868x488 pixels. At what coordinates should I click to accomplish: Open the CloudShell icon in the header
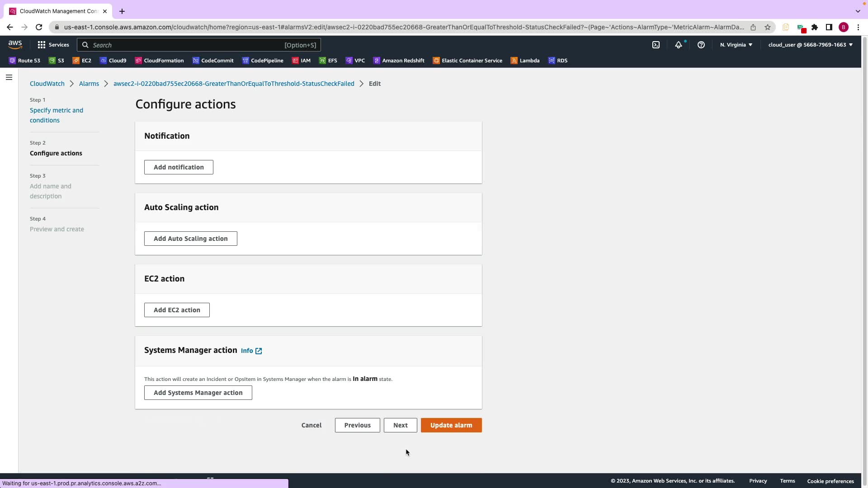pyautogui.click(x=656, y=45)
